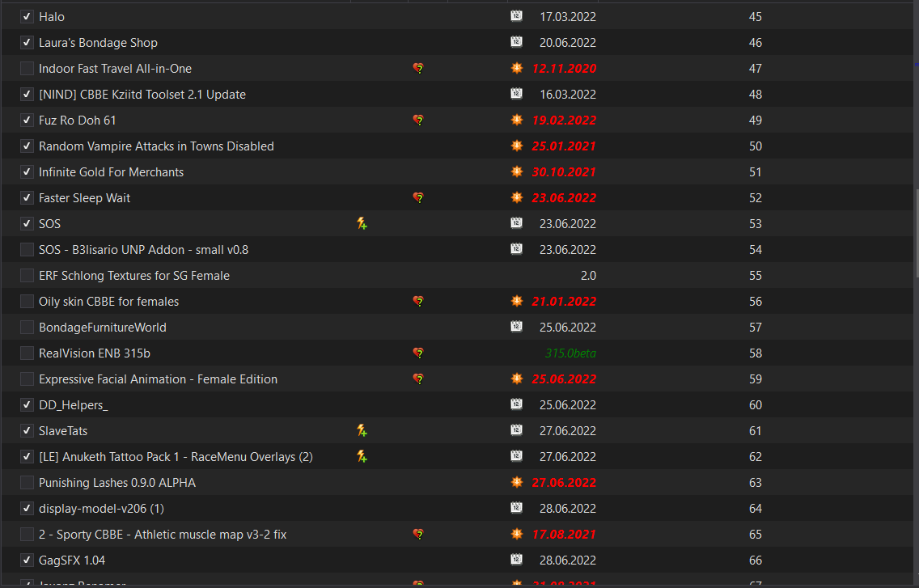Select the SOS - B3lisario UNP Addon row name
The image size is (919, 588).
point(144,250)
